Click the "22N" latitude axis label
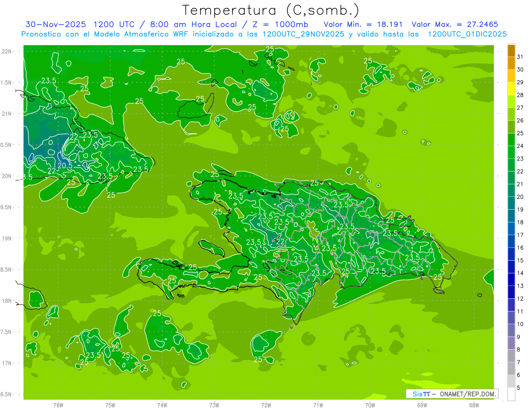532x411 pixels. 7,51
